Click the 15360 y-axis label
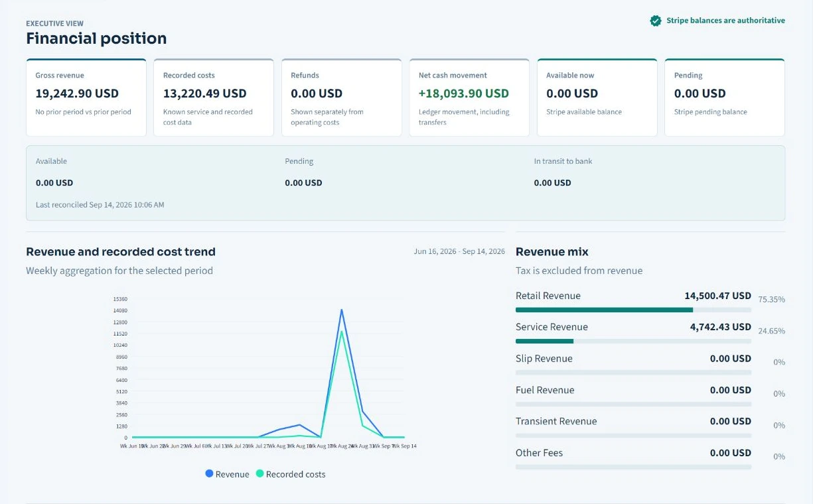 [x=120, y=299]
